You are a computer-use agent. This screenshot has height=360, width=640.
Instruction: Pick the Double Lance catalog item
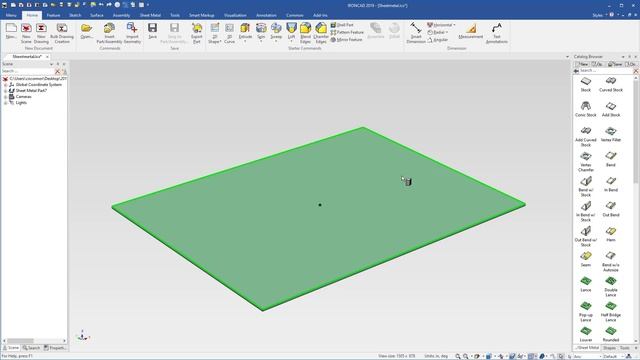pos(611,287)
